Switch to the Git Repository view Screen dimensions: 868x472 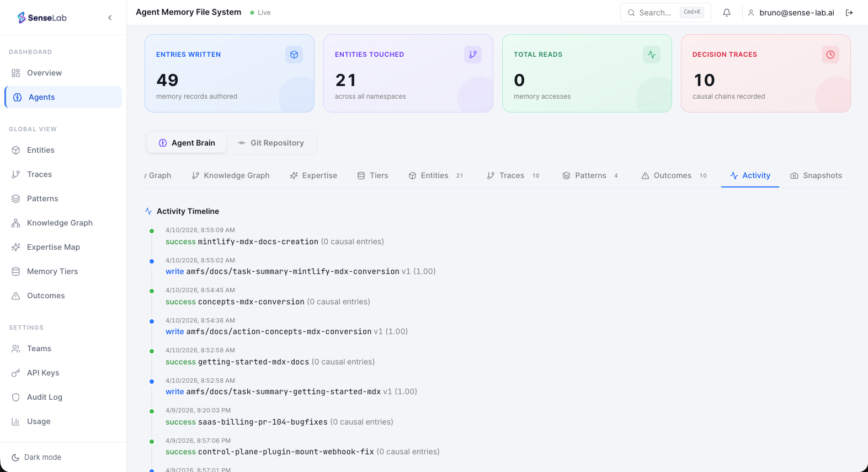click(271, 143)
